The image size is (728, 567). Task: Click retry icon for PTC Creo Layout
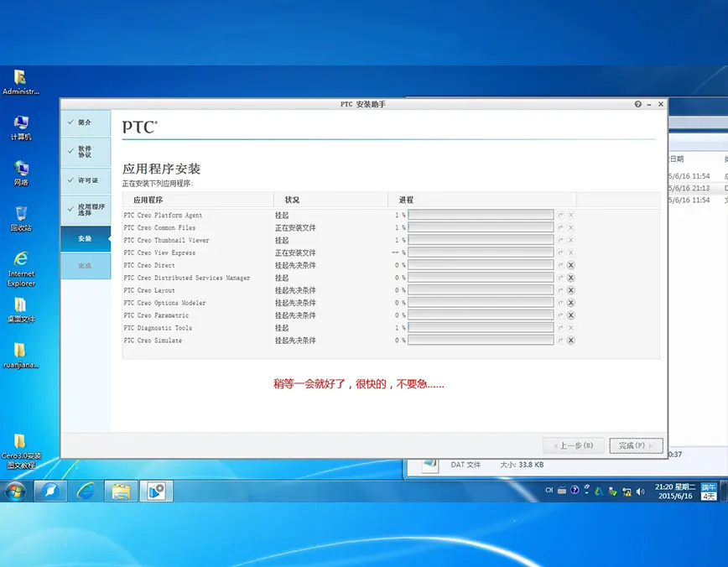pos(560,290)
